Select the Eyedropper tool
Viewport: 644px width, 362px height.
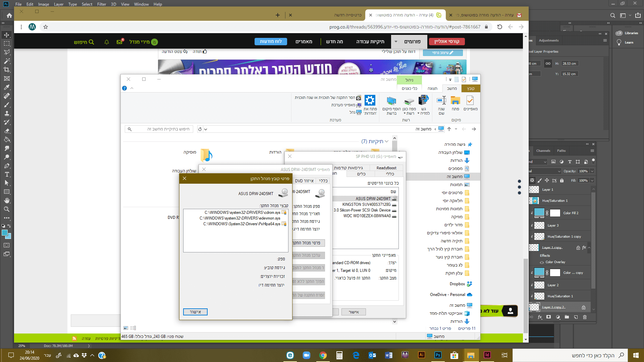point(7,87)
